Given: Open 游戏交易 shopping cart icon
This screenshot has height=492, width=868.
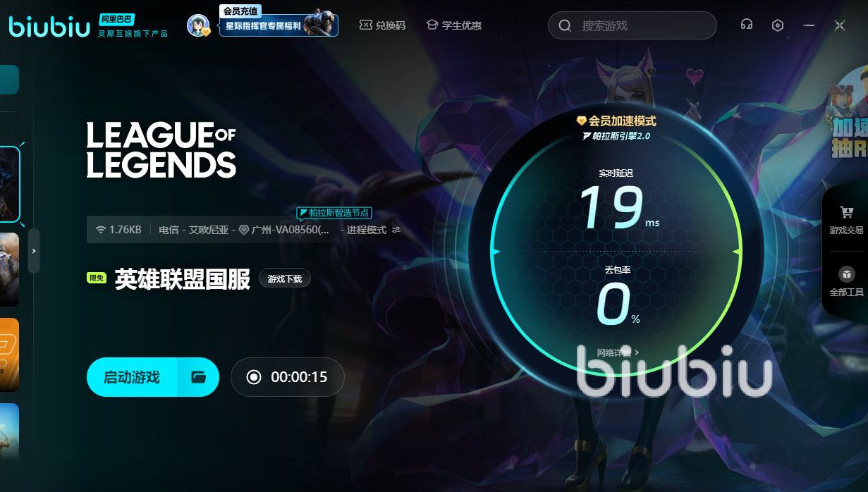Looking at the screenshot, I should tap(846, 213).
